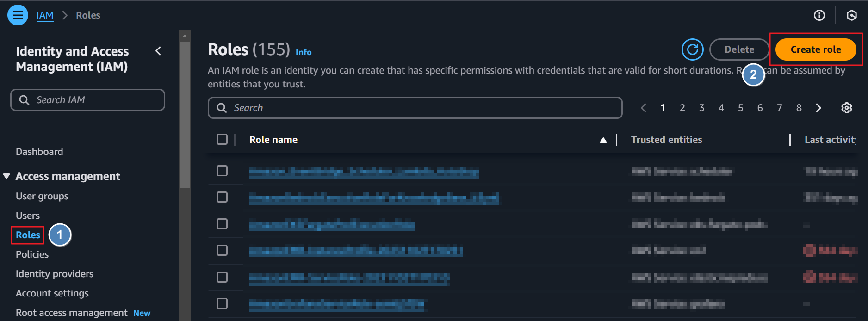Open the hexagon settings icon top right

pos(851,15)
